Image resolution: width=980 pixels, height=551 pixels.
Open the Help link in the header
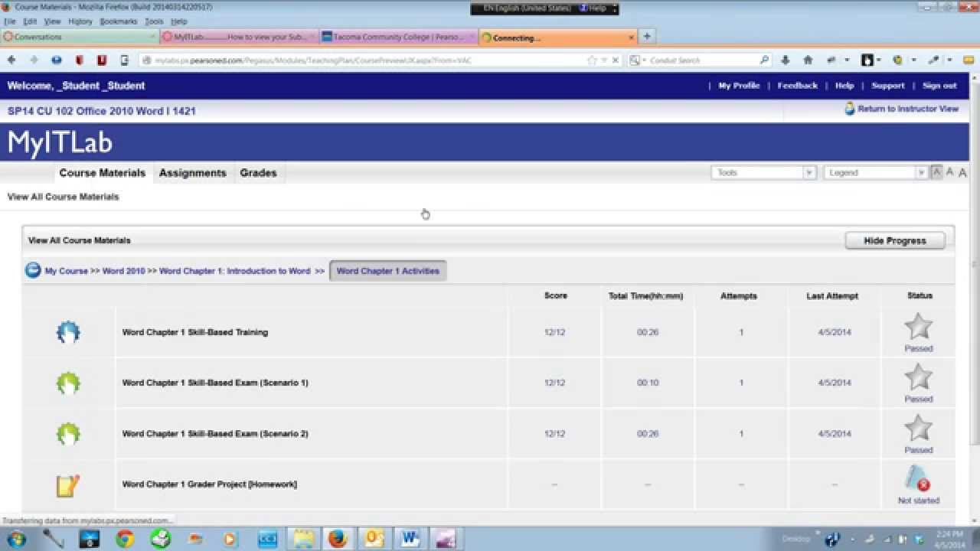(844, 86)
